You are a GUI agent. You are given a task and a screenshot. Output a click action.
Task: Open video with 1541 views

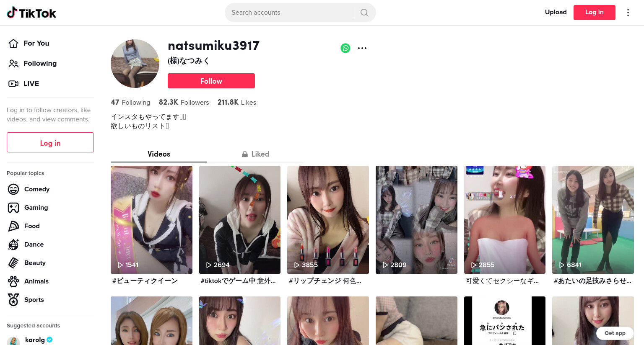tap(151, 220)
